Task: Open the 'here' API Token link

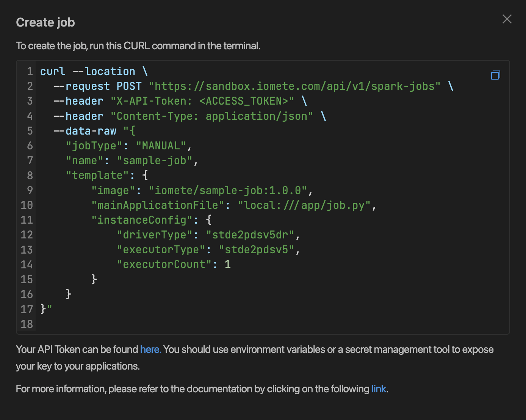Action: pyautogui.click(x=150, y=349)
